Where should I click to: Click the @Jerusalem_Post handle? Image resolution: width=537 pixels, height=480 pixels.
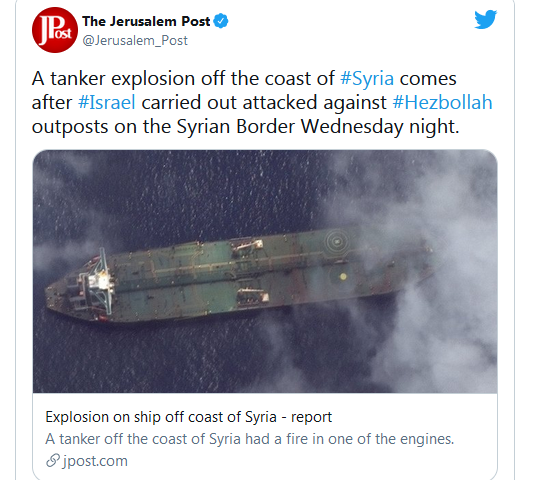coord(135,40)
